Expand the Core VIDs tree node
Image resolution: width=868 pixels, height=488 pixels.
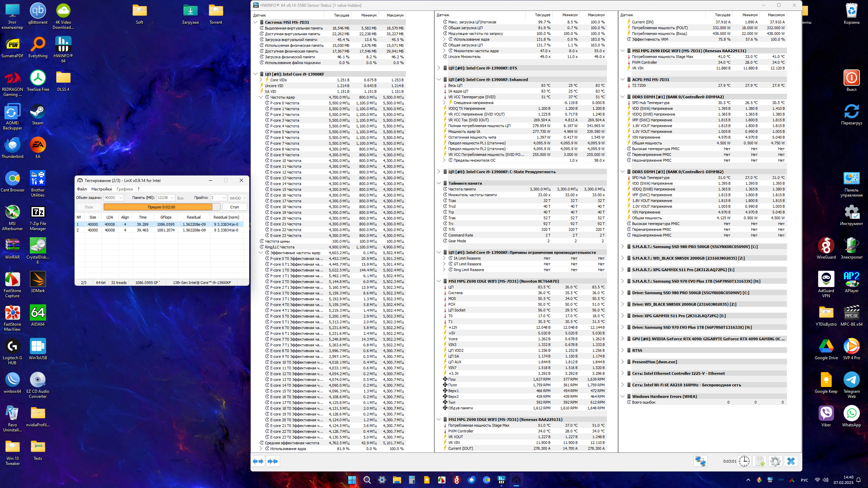[x=261, y=80]
